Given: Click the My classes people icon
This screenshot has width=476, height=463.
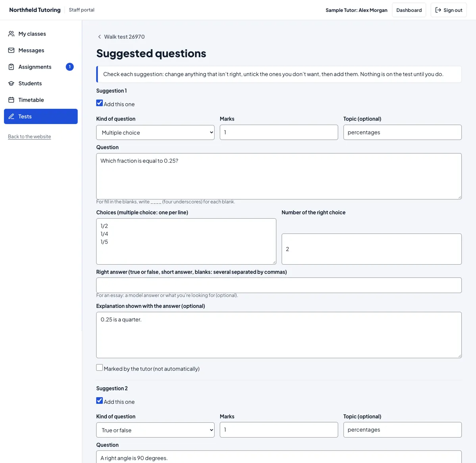Looking at the screenshot, I should point(11,34).
